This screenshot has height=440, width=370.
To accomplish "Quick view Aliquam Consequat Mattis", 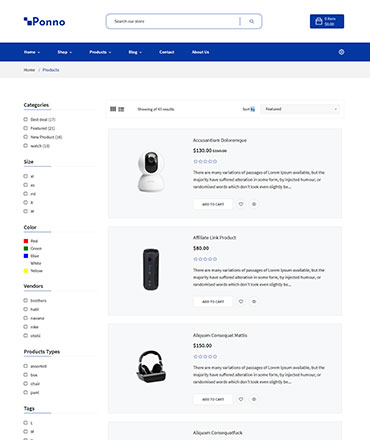I will 254,399.
